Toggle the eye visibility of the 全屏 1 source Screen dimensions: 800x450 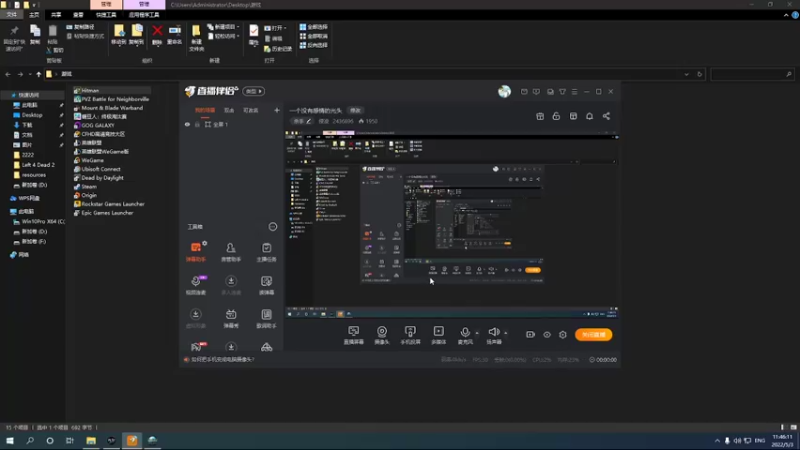(187, 124)
